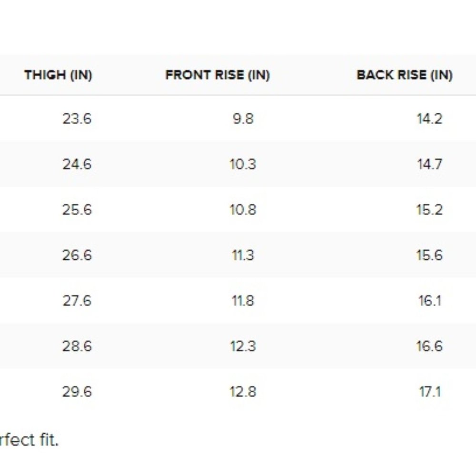This screenshot has height=476, width=476.
Task: Click back rise value 15.2
Action: pyautogui.click(x=429, y=210)
